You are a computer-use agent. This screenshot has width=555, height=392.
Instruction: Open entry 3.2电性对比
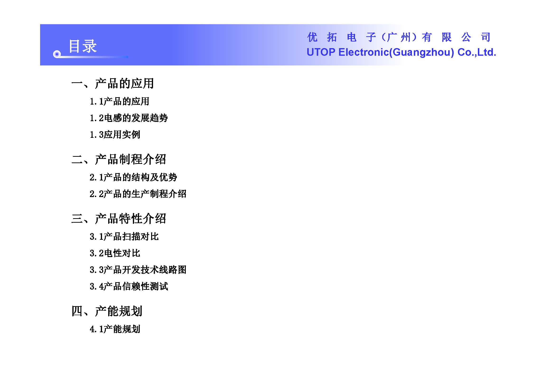click(115, 253)
